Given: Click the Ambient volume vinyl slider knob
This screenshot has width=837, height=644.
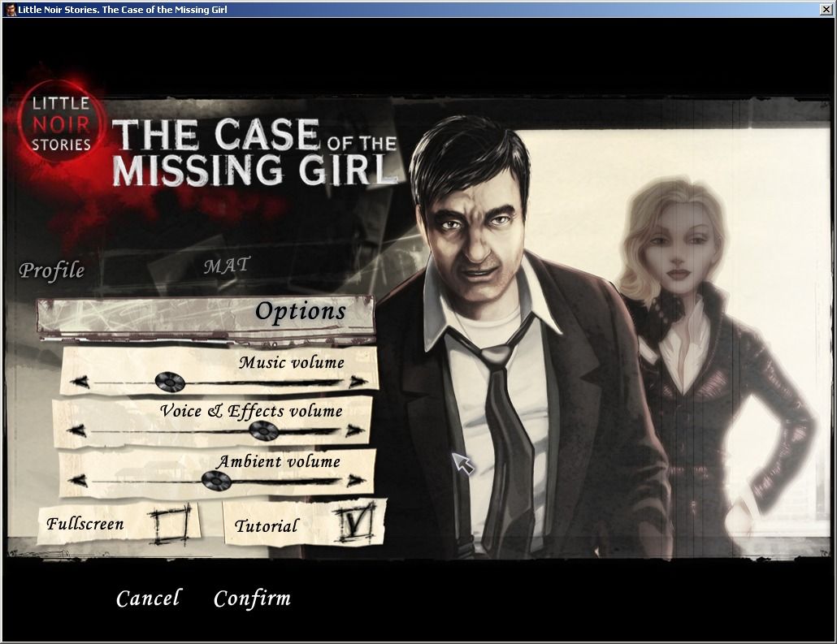Looking at the screenshot, I should [x=216, y=482].
